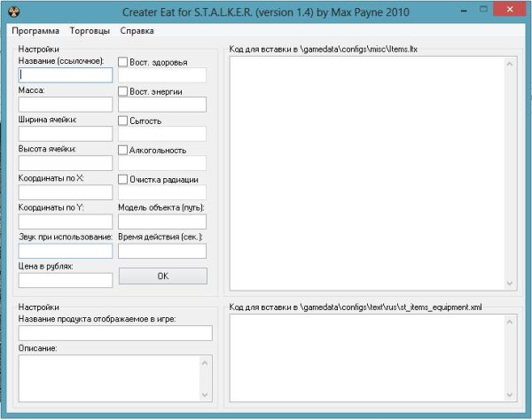532x420 pixels.
Task: Minimize the Creater Eat window
Action: click(x=464, y=11)
